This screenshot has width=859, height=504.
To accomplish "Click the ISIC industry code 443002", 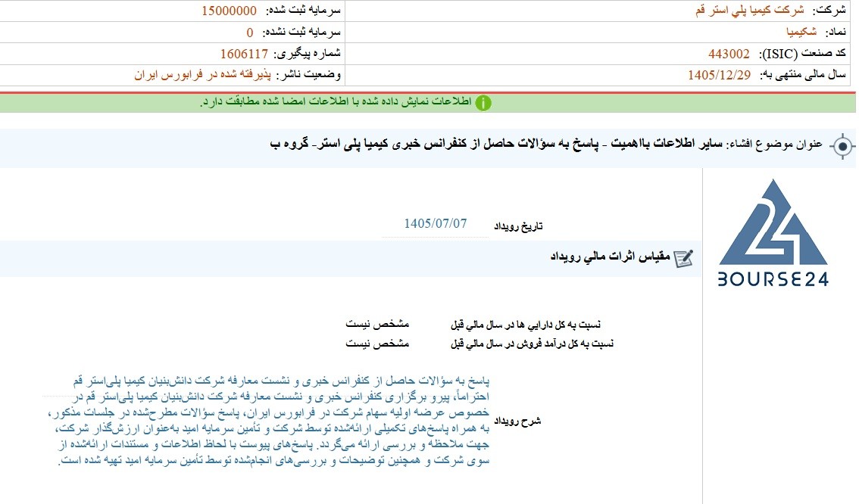I will pos(729,54).
